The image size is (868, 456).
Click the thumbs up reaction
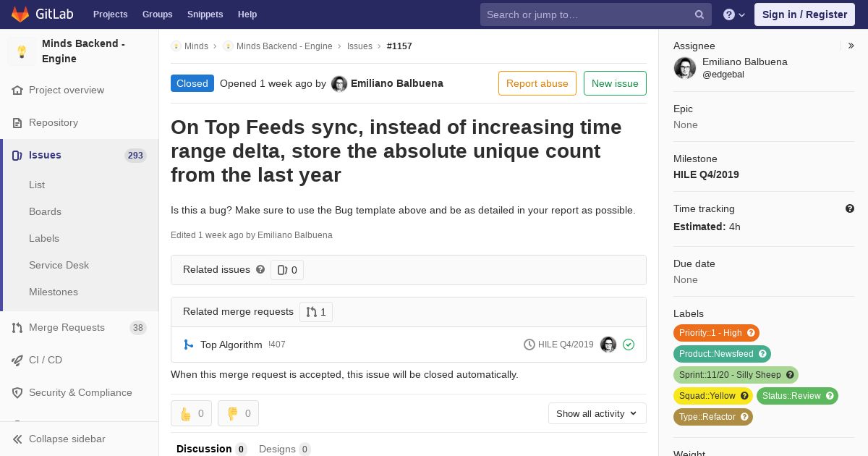coord(191,413)
